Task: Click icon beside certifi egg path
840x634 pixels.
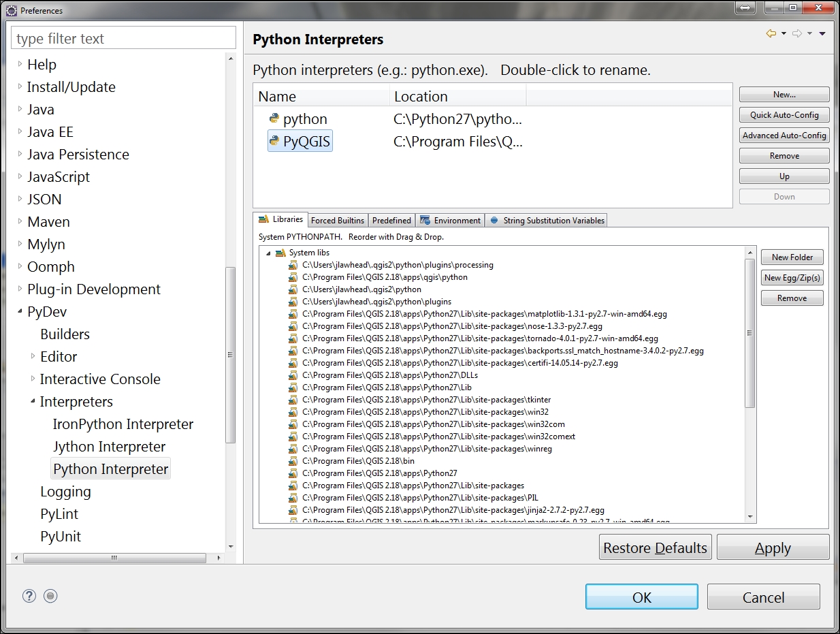Action: click(x=293, y=363)
